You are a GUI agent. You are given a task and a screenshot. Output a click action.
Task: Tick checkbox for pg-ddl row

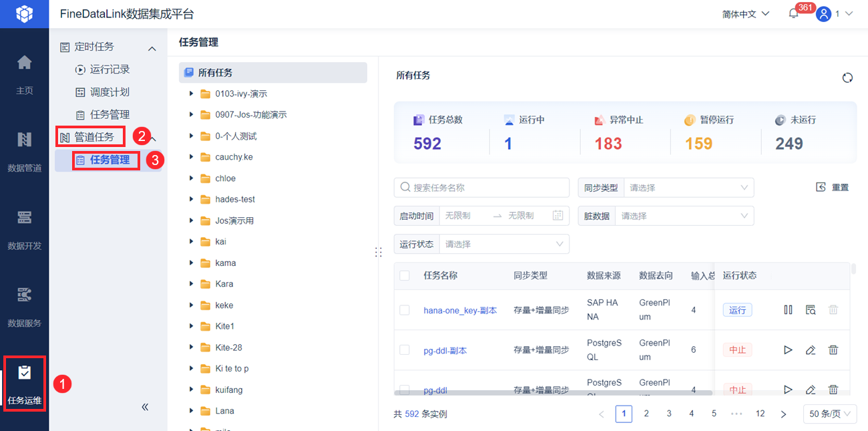point(405,390)
